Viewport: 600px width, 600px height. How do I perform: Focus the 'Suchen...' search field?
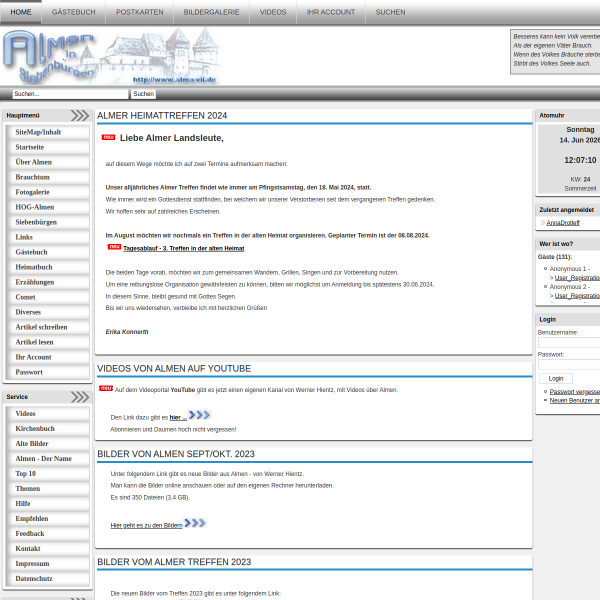[x=70, y=94]
